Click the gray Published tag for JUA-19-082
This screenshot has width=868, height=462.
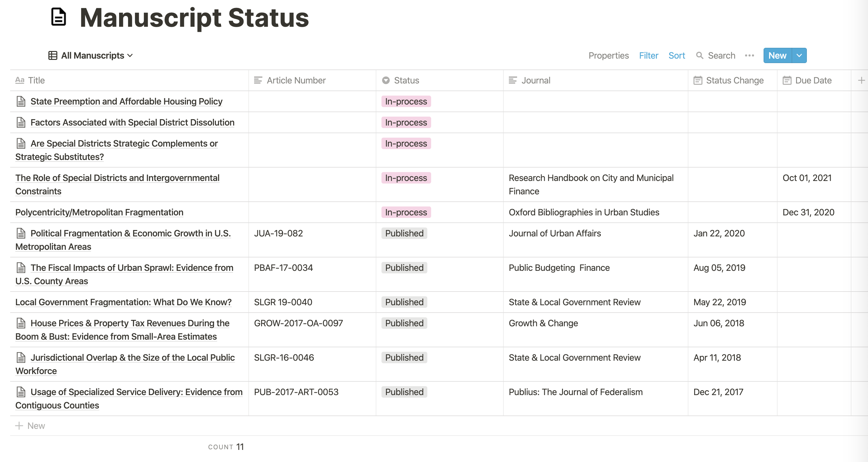[404, 233]
